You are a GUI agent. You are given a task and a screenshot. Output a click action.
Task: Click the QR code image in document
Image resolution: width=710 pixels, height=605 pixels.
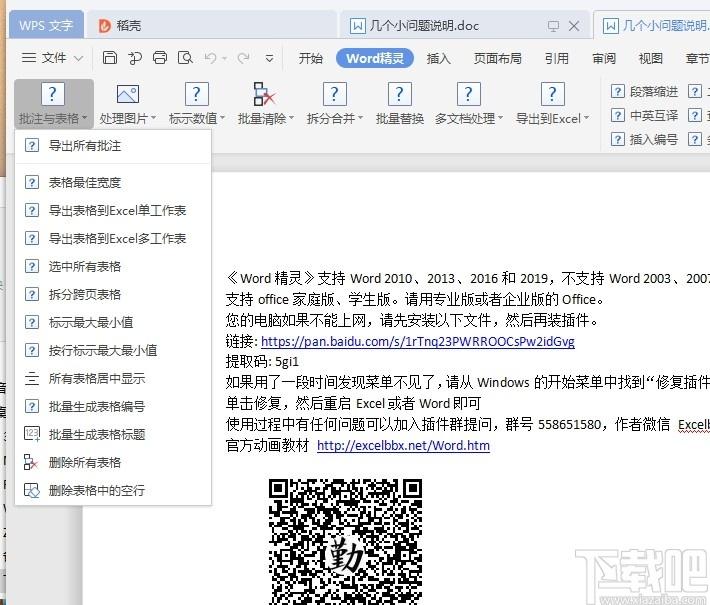click(x=345, y=542)
